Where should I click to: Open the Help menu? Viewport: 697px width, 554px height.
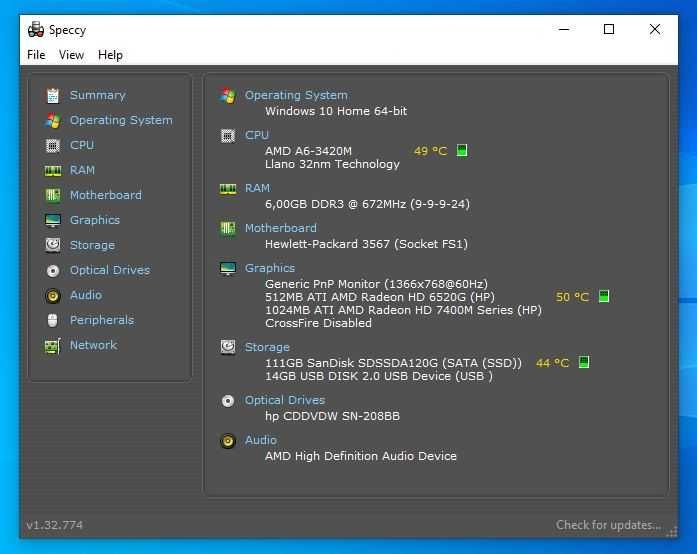(x=110, y=55)
